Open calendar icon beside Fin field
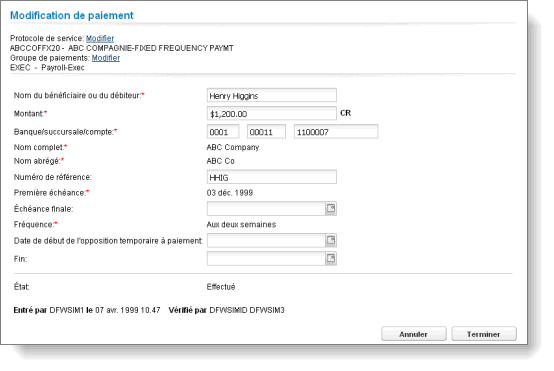 pos(331,259)
